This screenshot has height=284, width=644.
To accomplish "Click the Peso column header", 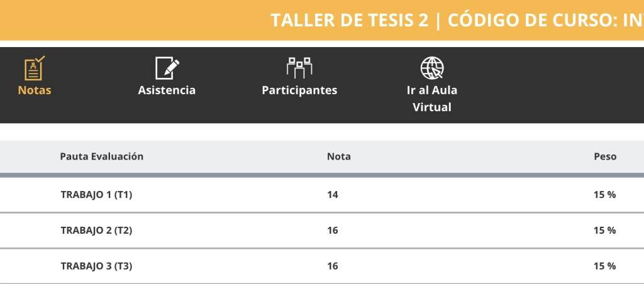I will 605,156.
